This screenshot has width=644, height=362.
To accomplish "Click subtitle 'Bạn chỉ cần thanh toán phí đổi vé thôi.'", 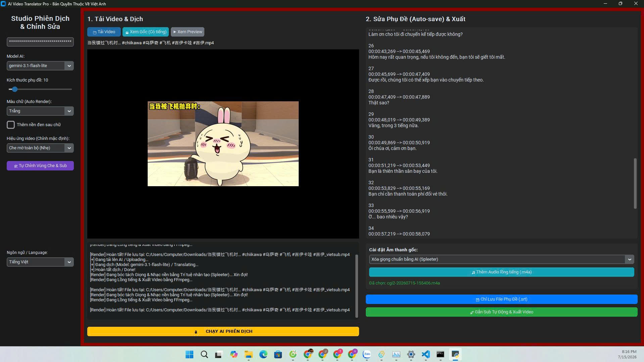I will pos(408,194).
